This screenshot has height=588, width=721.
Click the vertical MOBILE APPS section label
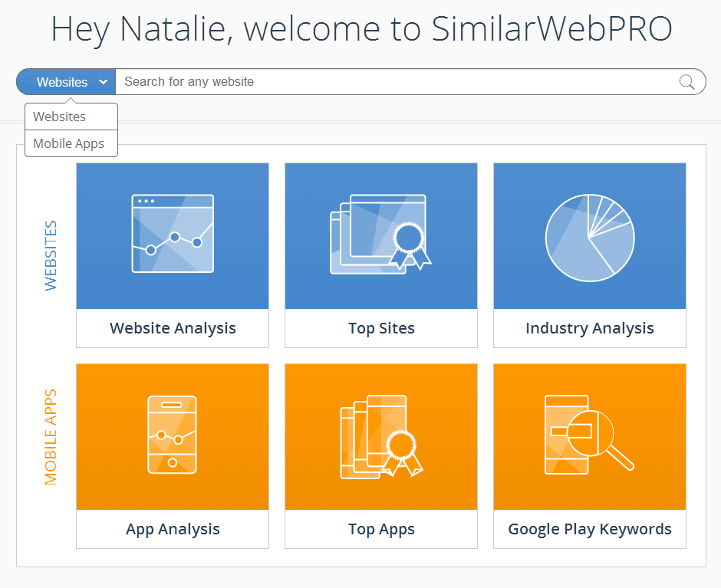[x=51, y=437]
